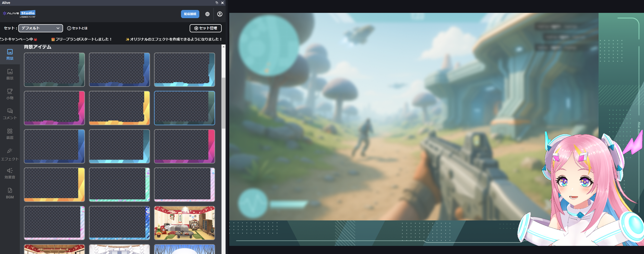Viewport: 644px width, 254px height.
Task: Open the user account profile icon
Action: tap(219, 14)
